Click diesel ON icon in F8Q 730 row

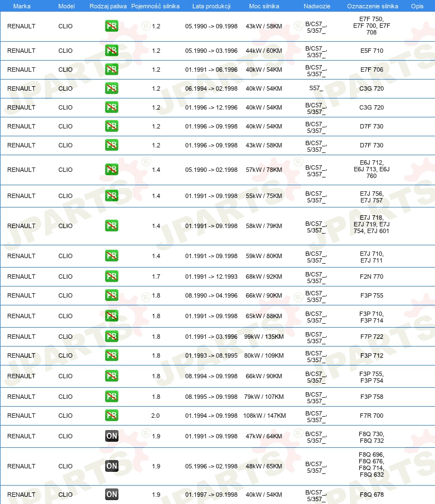[x=112, y=436]
